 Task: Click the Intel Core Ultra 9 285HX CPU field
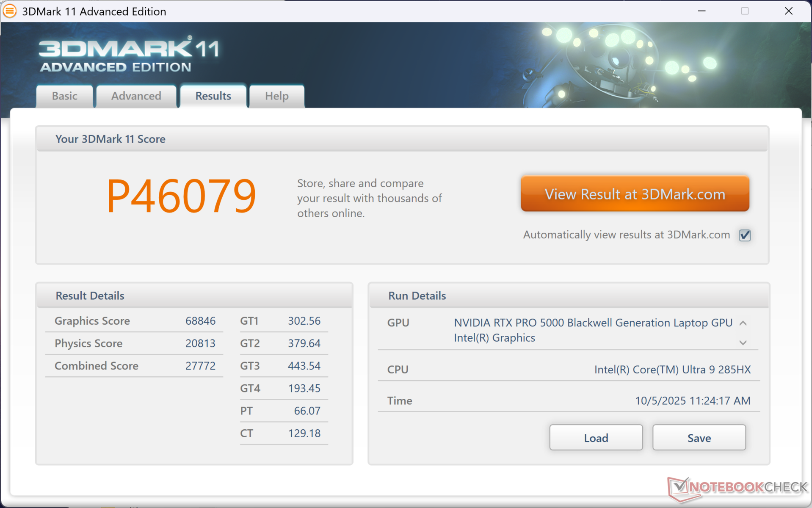pos(672,370)
